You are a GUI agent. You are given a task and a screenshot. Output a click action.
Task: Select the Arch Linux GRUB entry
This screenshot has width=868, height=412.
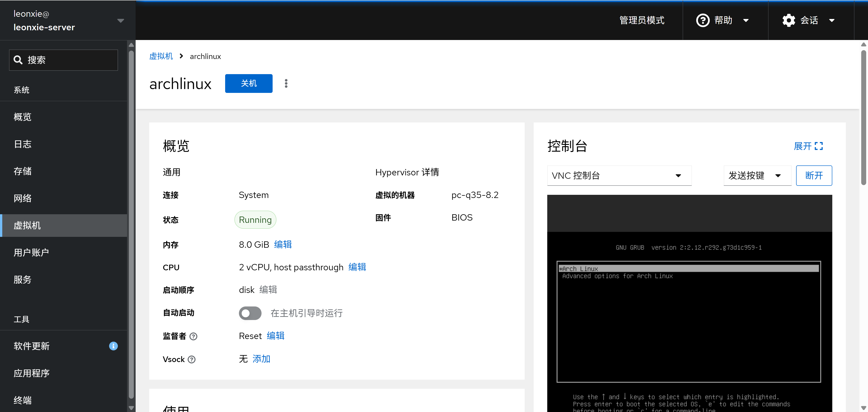tap(689, 268)
